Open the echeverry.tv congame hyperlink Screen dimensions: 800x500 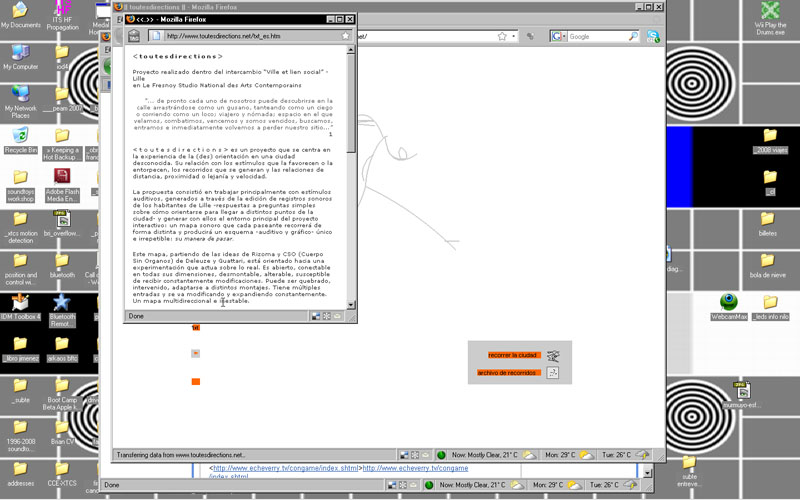(285, 468)
